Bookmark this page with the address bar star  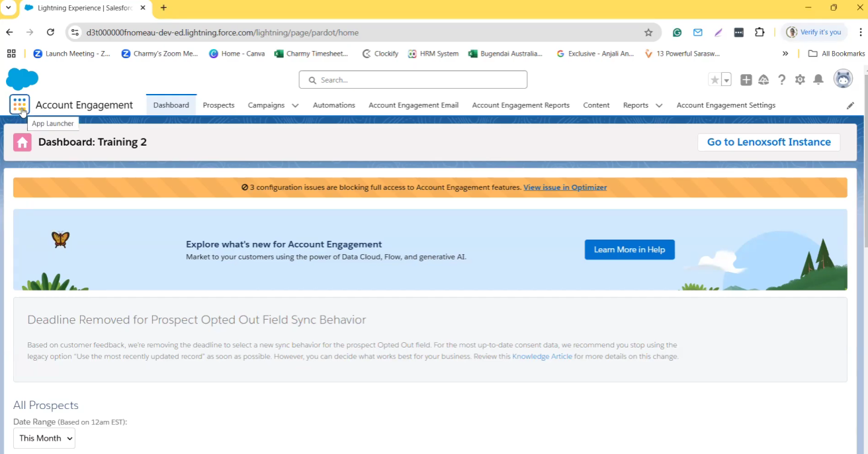click(x=648, y=32)
